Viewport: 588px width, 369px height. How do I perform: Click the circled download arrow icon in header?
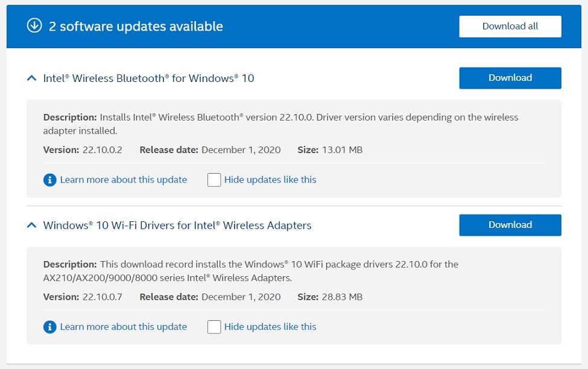tap(34, 26)
